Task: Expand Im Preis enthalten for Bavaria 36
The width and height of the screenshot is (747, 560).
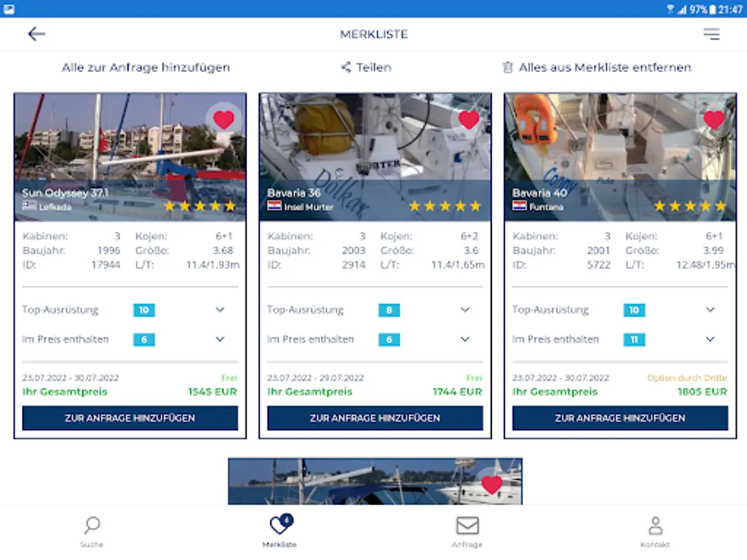Action: coord(465,339)
